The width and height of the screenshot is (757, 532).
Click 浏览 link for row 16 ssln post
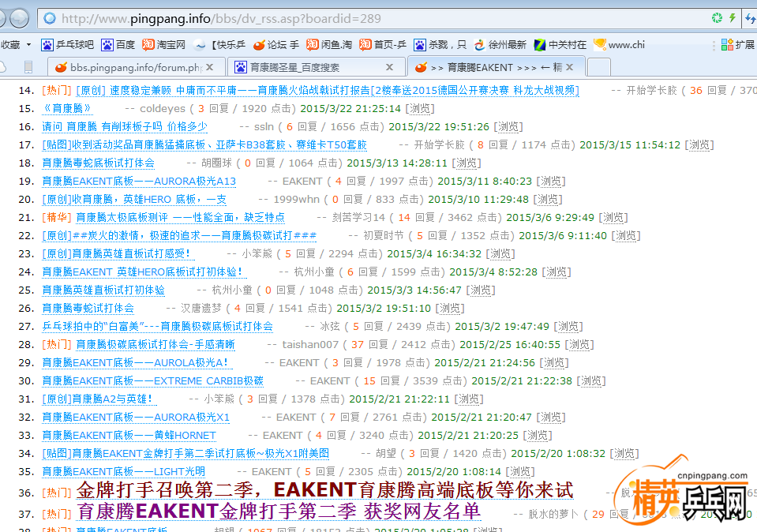tap(508, 127)
